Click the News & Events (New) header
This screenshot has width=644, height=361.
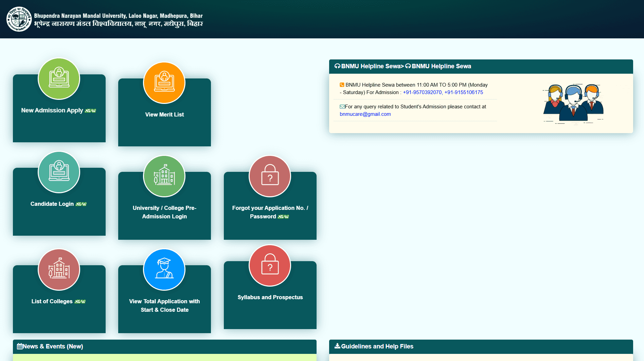tap(164, 346)
